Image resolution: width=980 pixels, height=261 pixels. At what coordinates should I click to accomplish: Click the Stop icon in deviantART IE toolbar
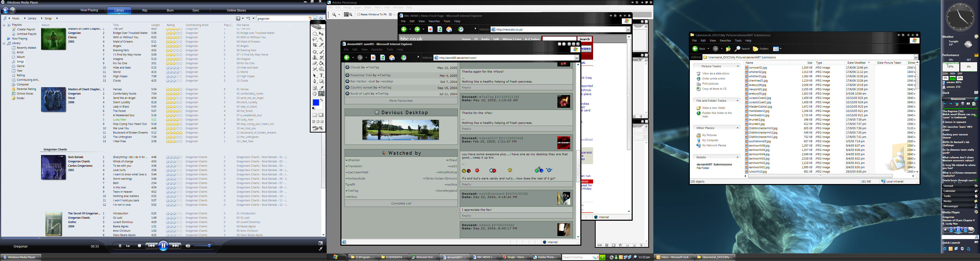[373, 58]
